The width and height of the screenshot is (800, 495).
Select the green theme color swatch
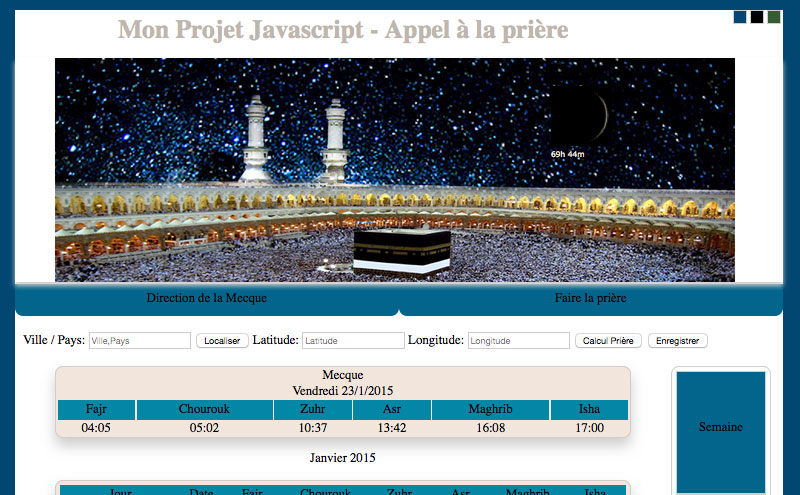pos(773,17)
